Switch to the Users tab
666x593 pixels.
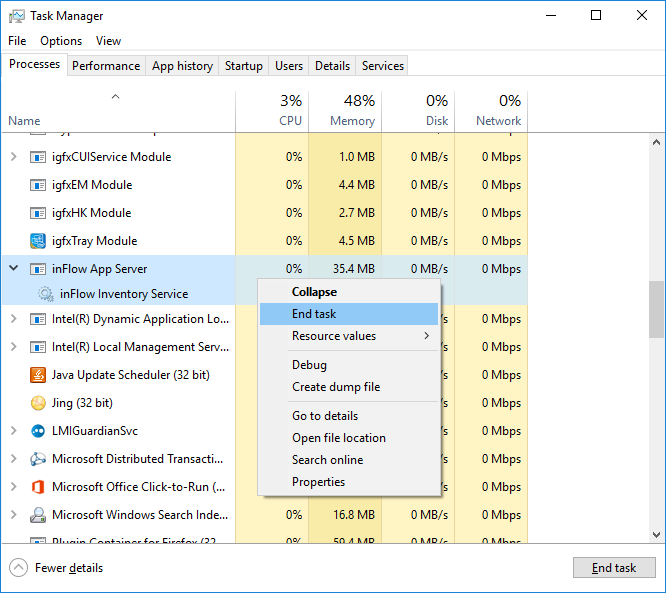pyautogui.click(x=289, y=66)
